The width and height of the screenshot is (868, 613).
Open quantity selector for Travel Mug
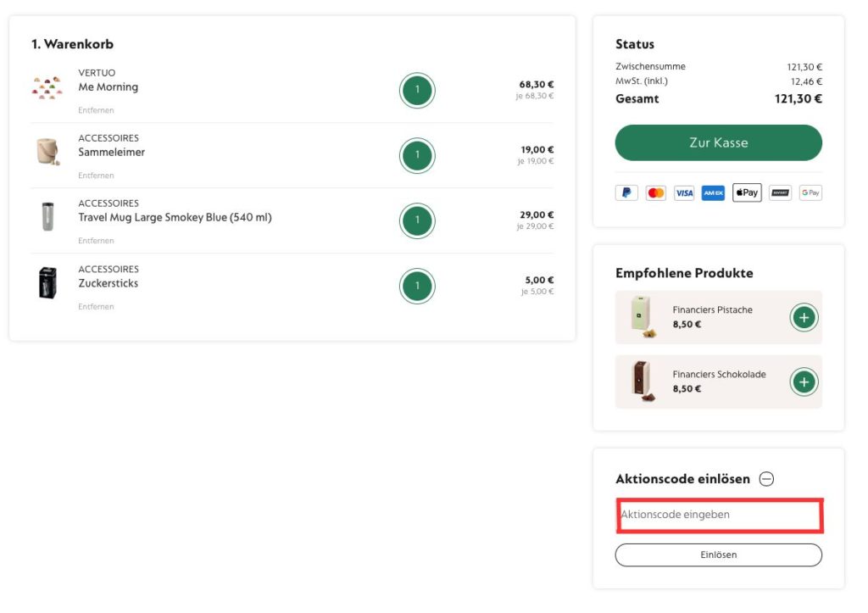[417, 221]
